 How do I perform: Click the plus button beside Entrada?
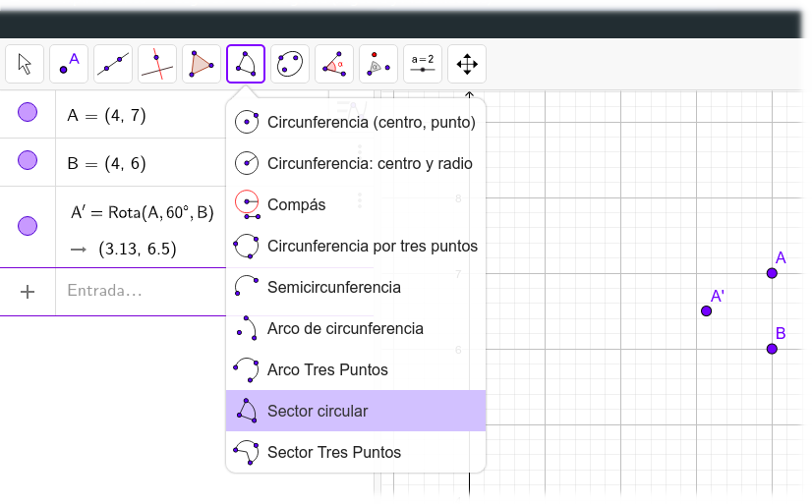click(x=28, y=292)
